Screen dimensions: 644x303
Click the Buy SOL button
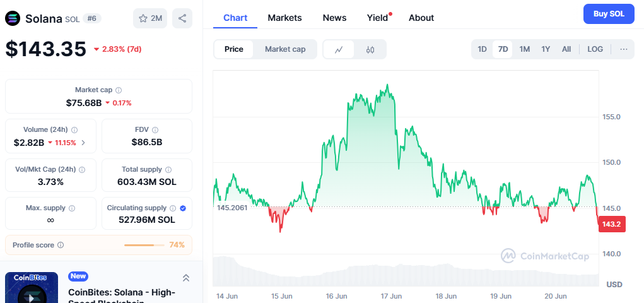pyautogui.click(x=609, y=13)
